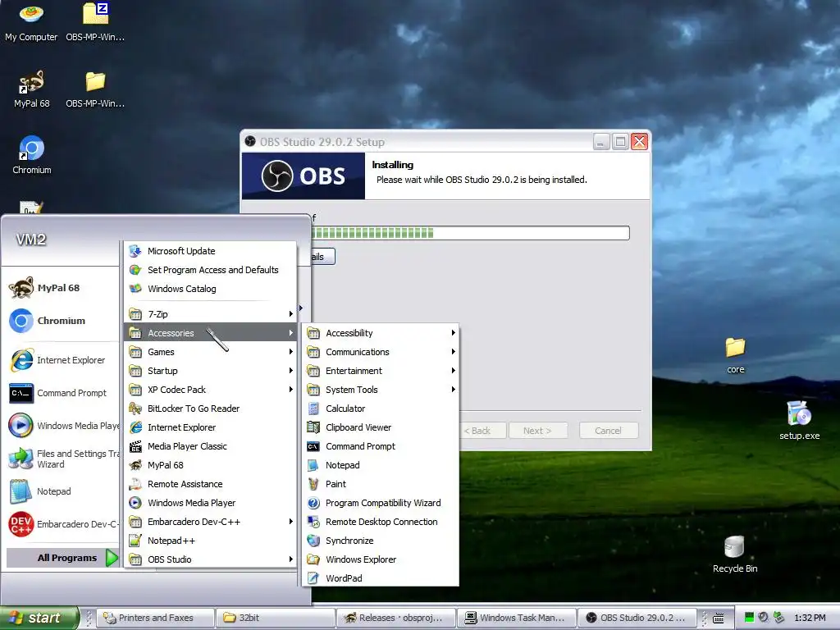840x630 pixels.
Task: Open Internet Explorer in Start menu left column
Action: pos(60,360)
